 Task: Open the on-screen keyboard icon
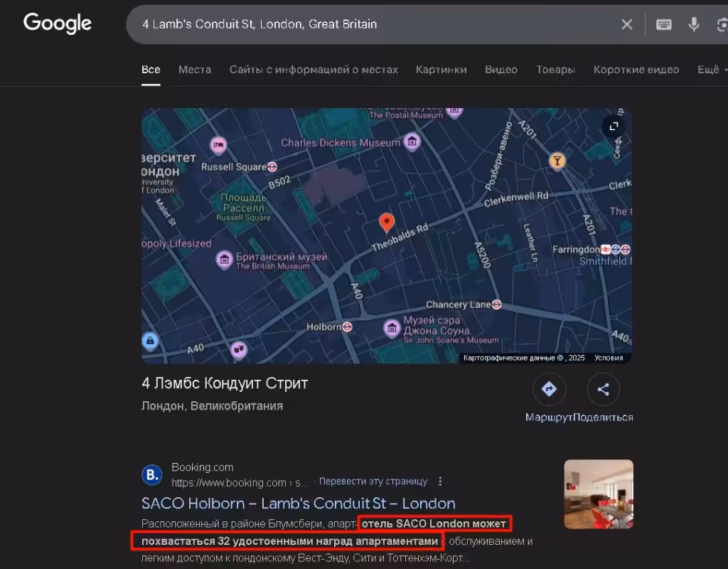coord(663,24)
